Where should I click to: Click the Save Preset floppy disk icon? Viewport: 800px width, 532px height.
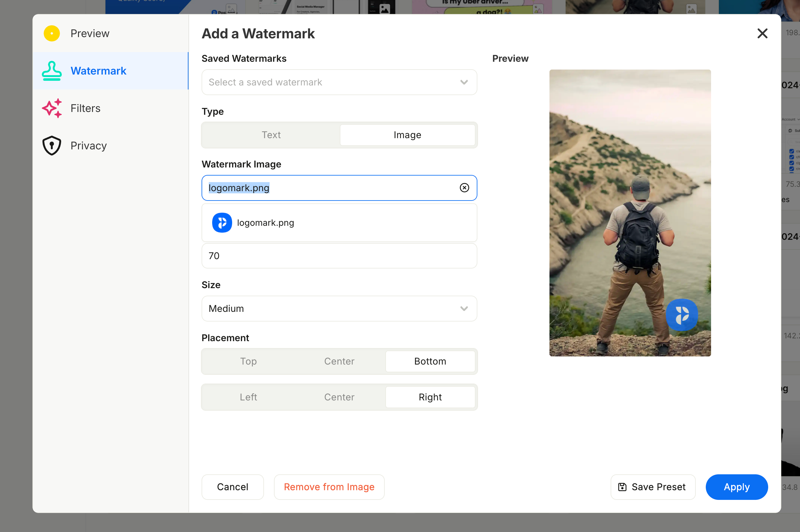pyautogui.click(x=622, y=487)
